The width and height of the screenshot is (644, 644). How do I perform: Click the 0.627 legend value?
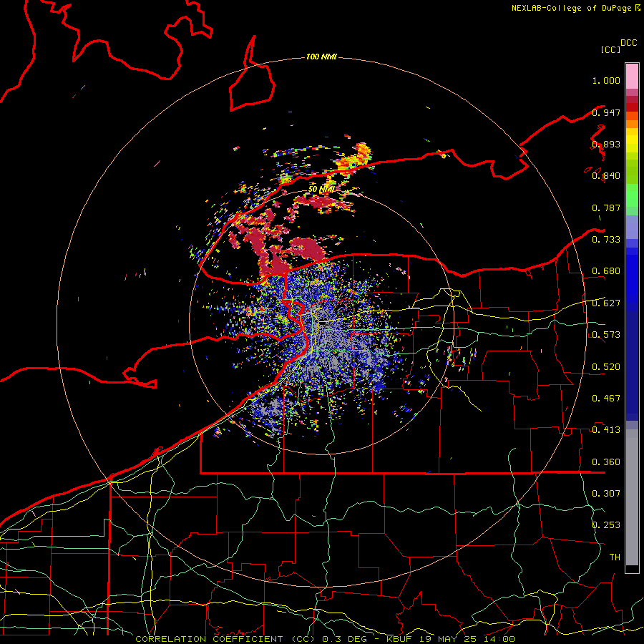pyautogui.click(x=606, y=303)
